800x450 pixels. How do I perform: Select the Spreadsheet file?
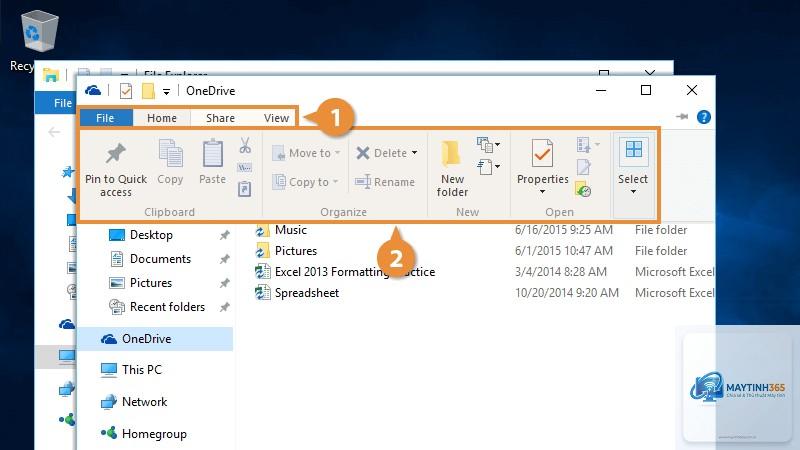[x=307, y=293]
